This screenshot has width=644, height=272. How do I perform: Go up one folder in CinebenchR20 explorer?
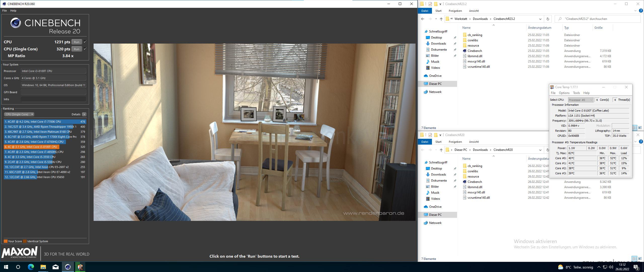(441, 150)
